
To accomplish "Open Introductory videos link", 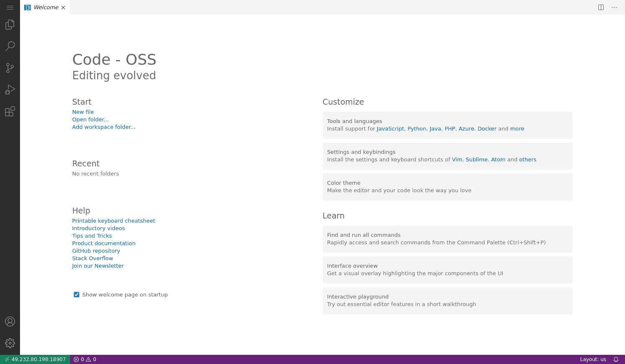I will [x=98, y=228].
